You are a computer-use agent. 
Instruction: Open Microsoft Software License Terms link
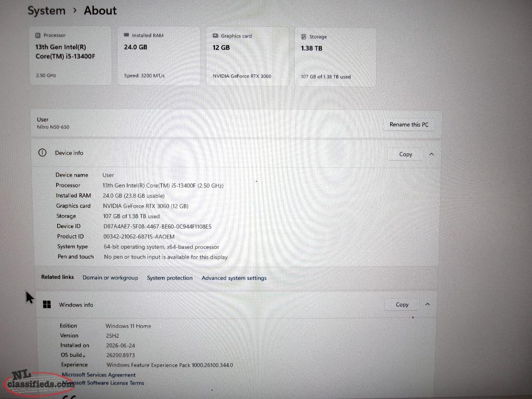pyautogui.click(x=103, y=383)
